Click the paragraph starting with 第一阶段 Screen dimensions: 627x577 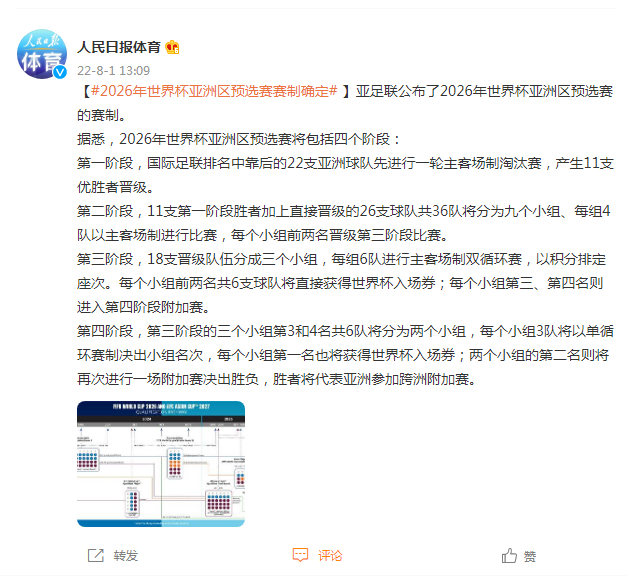[x=345, y=175]
